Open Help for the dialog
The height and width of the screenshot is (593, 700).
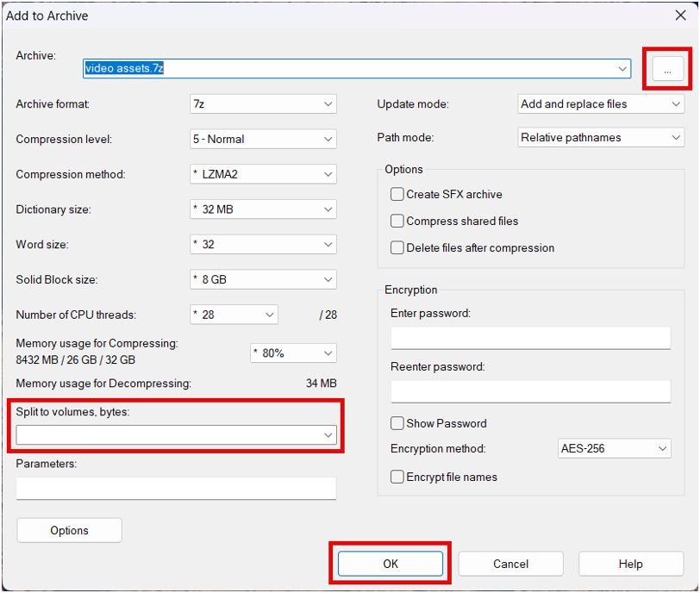pos(630,564)
